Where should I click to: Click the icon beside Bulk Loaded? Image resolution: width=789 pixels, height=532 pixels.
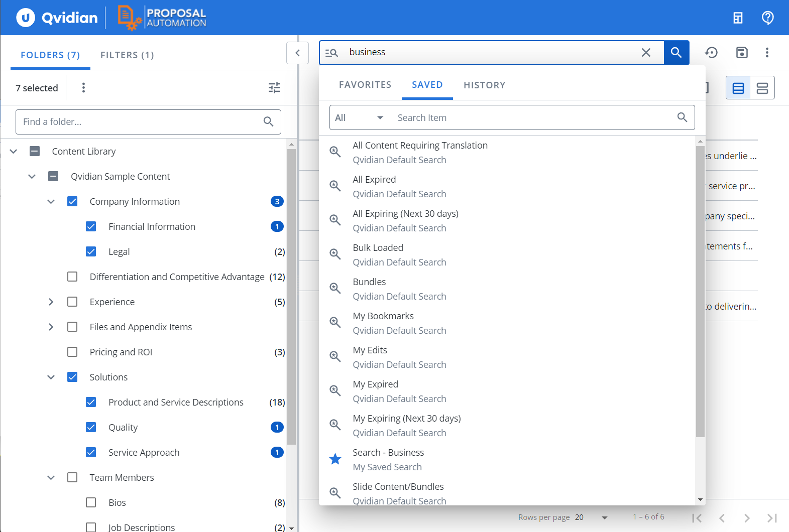pyautogui.click(x=335, y=254)
